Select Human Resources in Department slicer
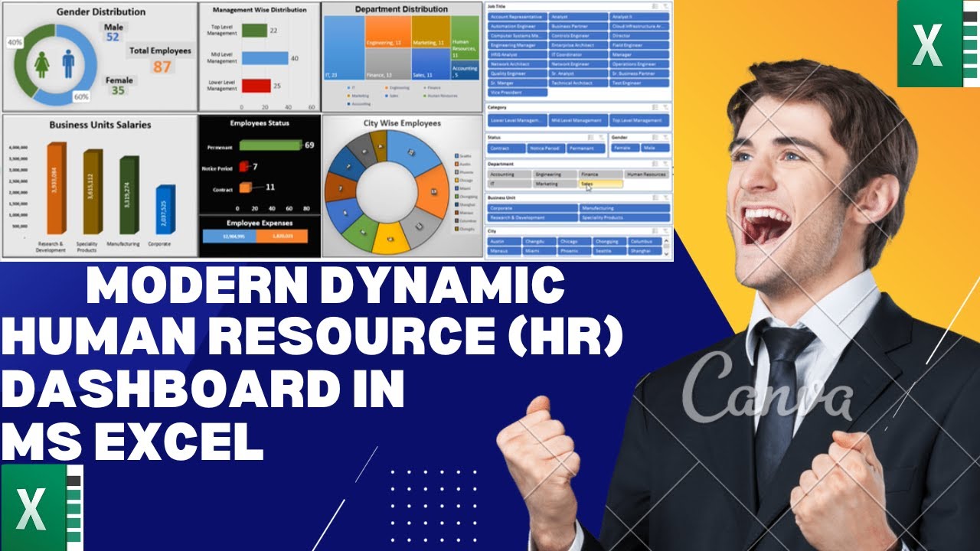Viewport: 980px width, 551px height. [x=647, y=174]
